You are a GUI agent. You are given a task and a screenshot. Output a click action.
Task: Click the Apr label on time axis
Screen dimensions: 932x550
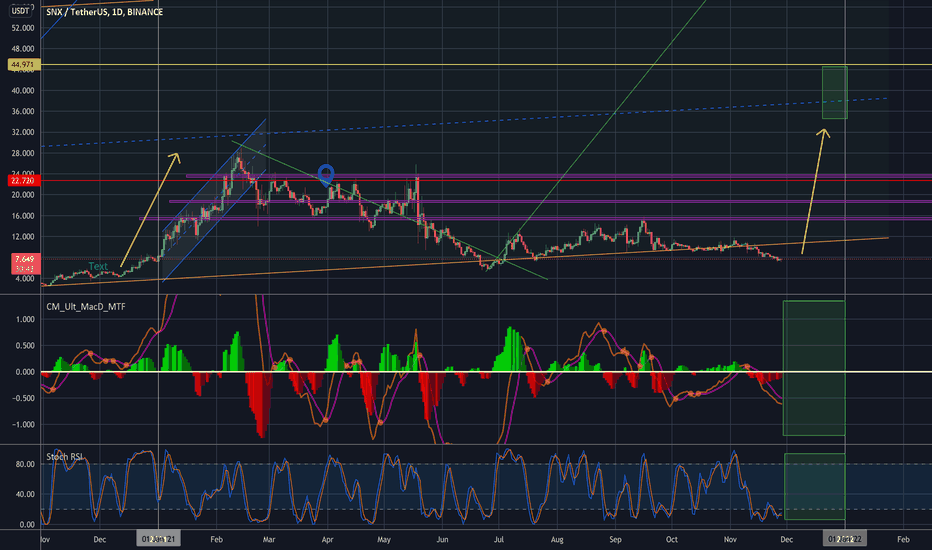(327, 539)
